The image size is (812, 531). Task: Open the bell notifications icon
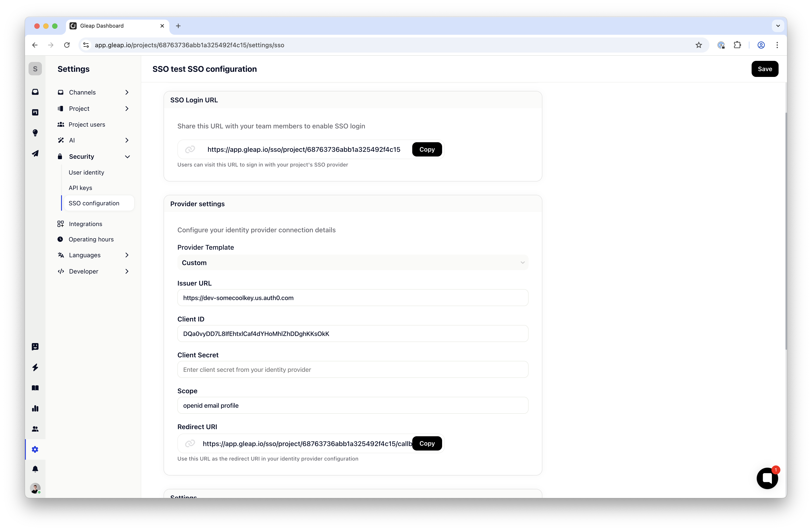click(x=35, y=469)
